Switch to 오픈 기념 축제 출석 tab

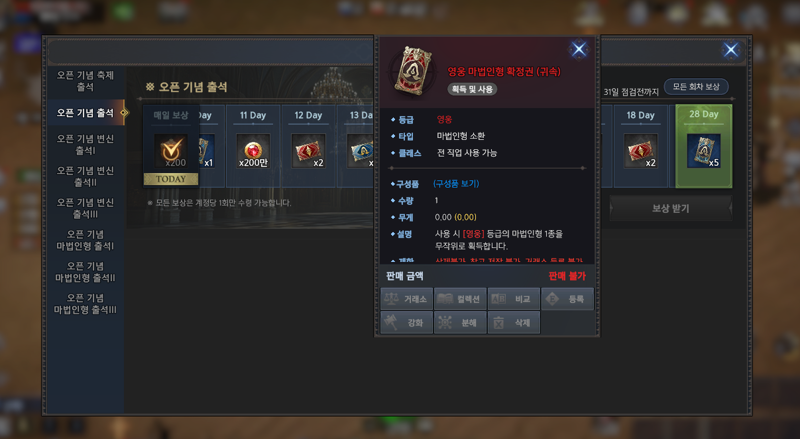[x=85, y=81]
